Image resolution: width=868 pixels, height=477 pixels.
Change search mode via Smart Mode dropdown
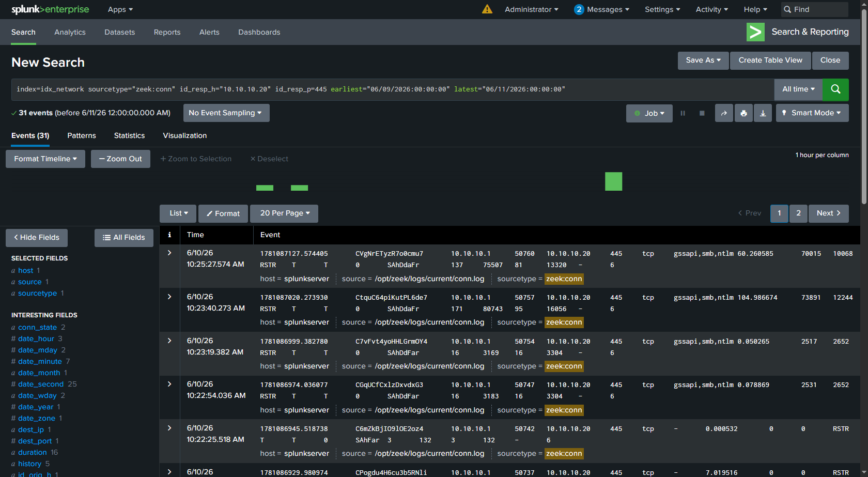click(x=812, y=113)
